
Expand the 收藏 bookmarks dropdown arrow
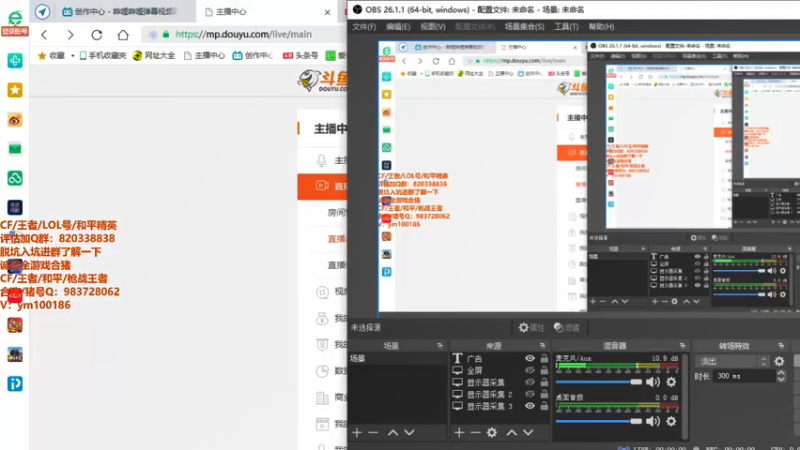pyautogui.click(x=72, y=56)
